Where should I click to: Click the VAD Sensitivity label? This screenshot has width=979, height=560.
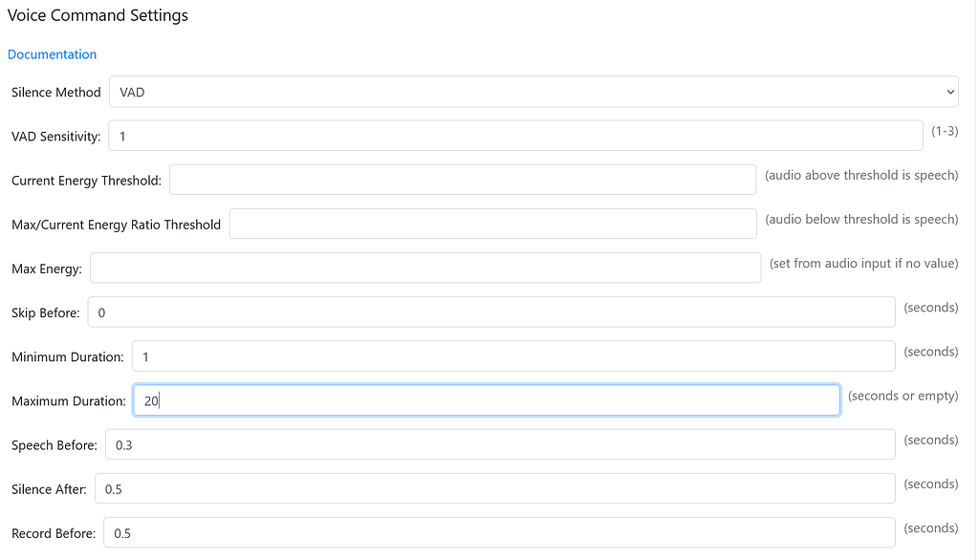coord(56,137)
